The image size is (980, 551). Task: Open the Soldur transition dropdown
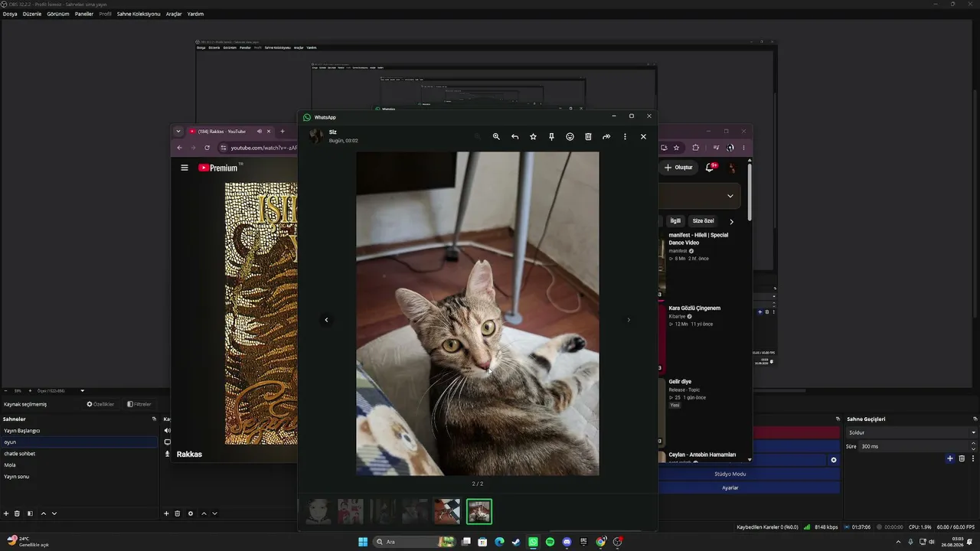coord(911,433)
